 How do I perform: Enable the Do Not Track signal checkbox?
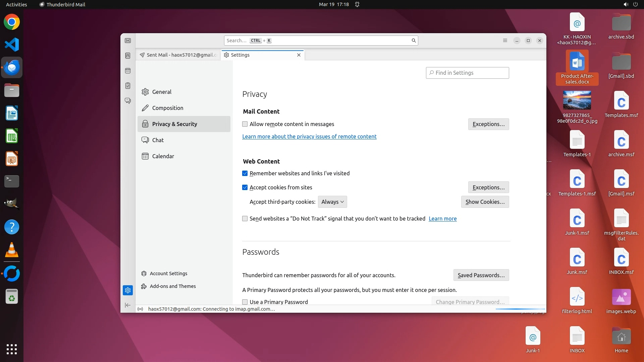245,219
